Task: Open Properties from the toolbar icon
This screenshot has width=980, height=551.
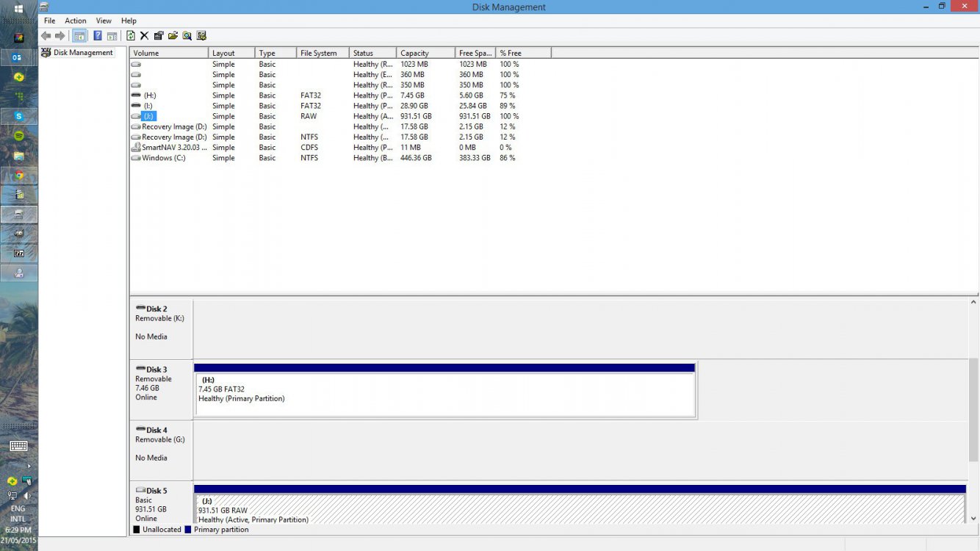Action: click(158, 35)
